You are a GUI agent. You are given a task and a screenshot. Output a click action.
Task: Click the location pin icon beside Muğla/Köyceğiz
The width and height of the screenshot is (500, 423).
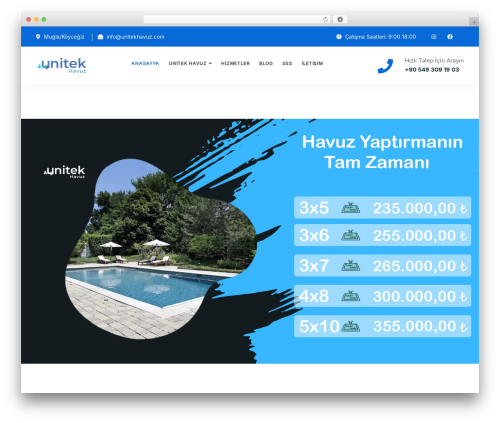click(x=38, y=37)
